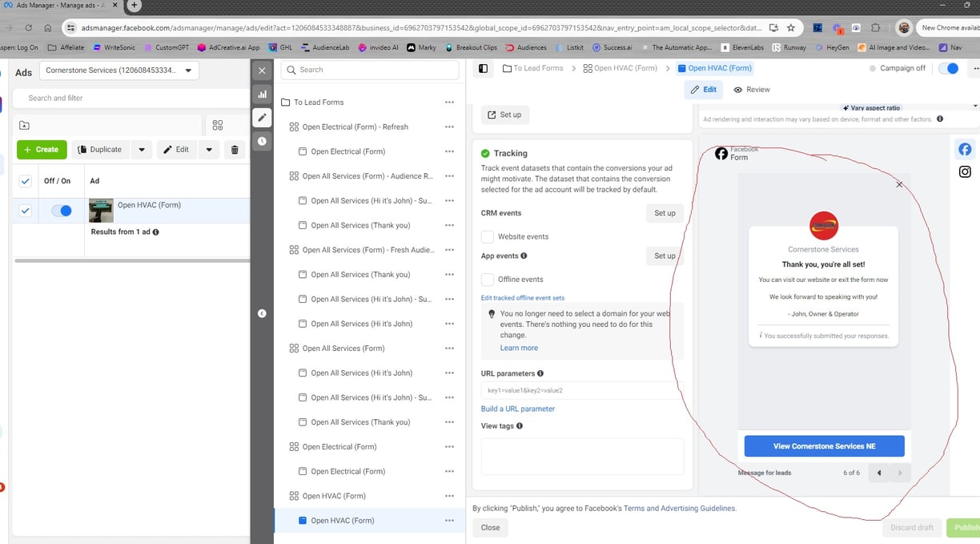Viewport: 980px width, 544px height.
Task: Click the Results from 1 ad info icon
Action: pos(155,232)
